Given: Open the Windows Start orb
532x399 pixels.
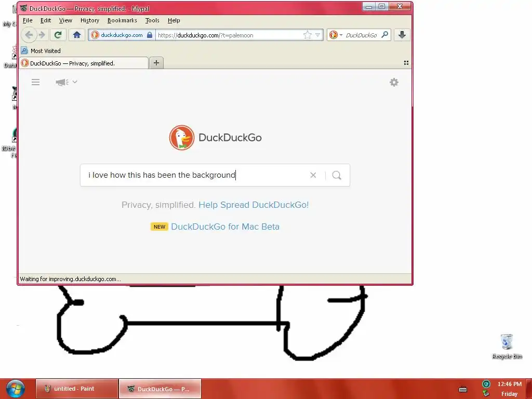Looking at the screenshot, I should click(15, 389).
